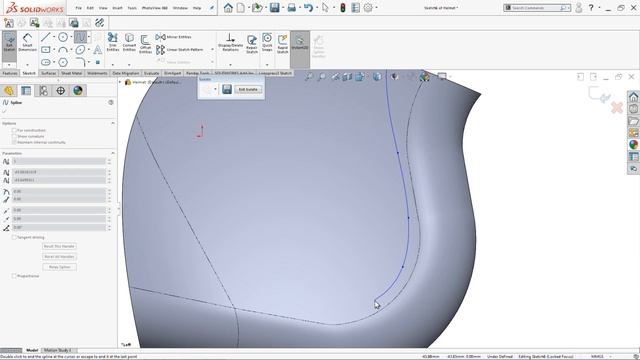Click the Repair Sketch tool
The width and height of the screenshot is (640, 360).
(252, 44)
